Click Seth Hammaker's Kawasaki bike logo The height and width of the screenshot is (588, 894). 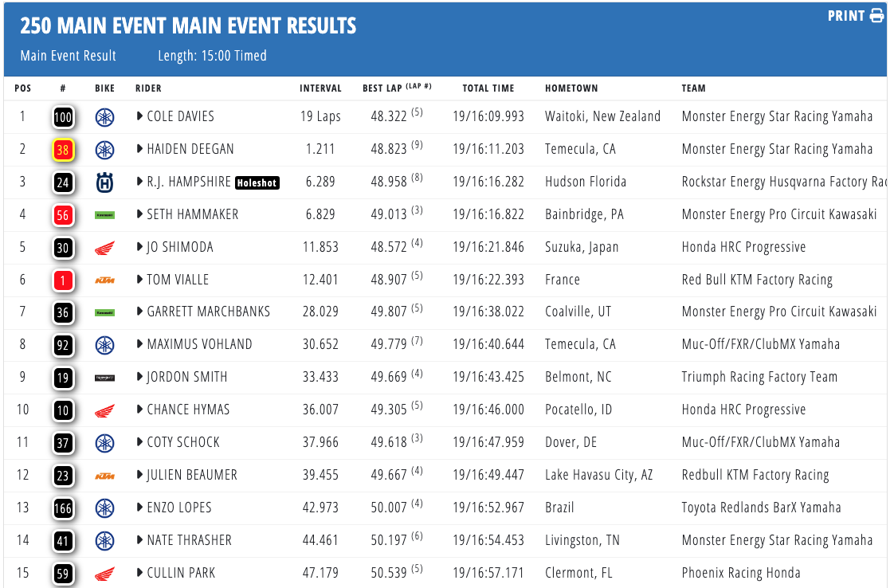coord(104,215)
